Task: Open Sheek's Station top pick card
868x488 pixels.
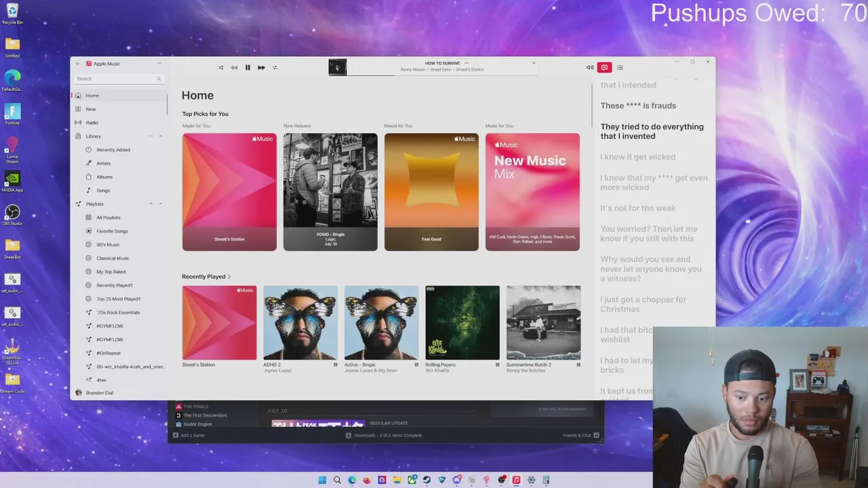Action: coord(229,192)
